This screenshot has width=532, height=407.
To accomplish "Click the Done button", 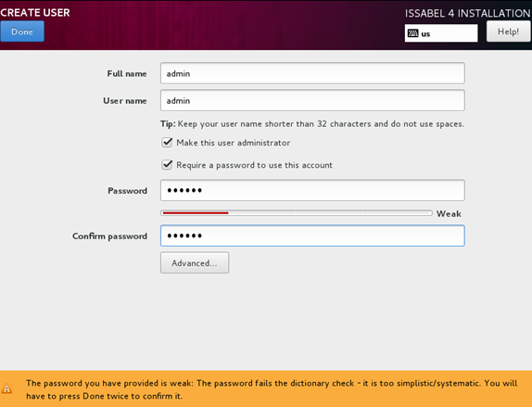I will coord(22,32).
